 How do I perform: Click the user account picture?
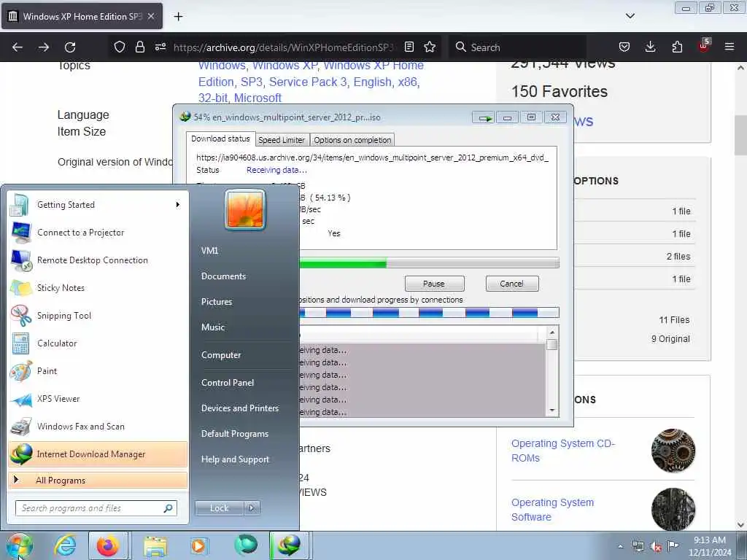[x=245, y=209]
